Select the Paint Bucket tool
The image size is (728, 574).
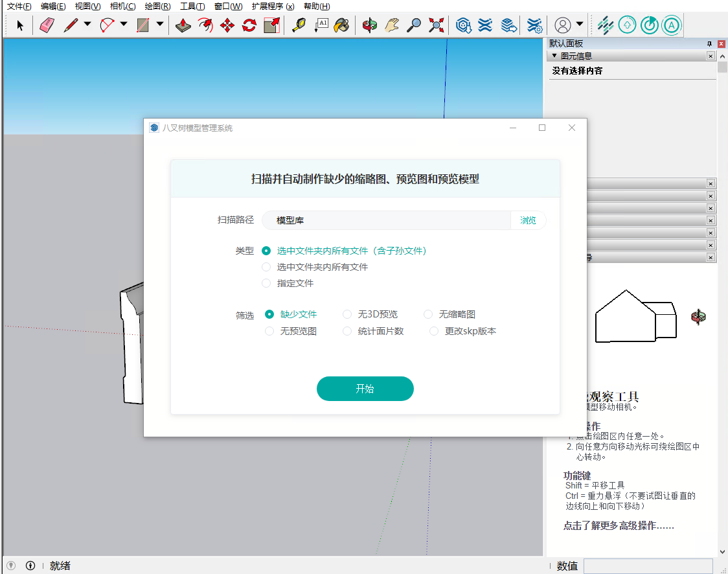coord(342,25)
